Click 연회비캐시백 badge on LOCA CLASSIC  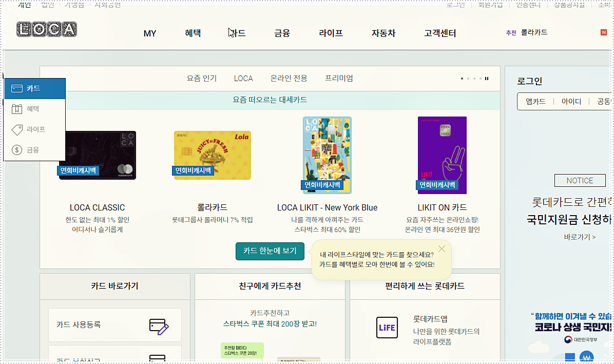pos(78,170)
